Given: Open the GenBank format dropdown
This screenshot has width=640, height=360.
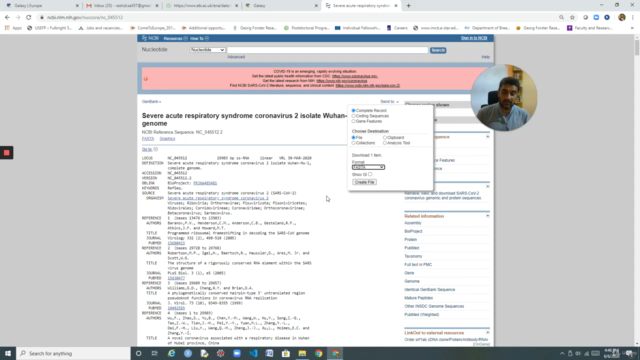Looking at the screenshot, I should [x=151, y=102].
